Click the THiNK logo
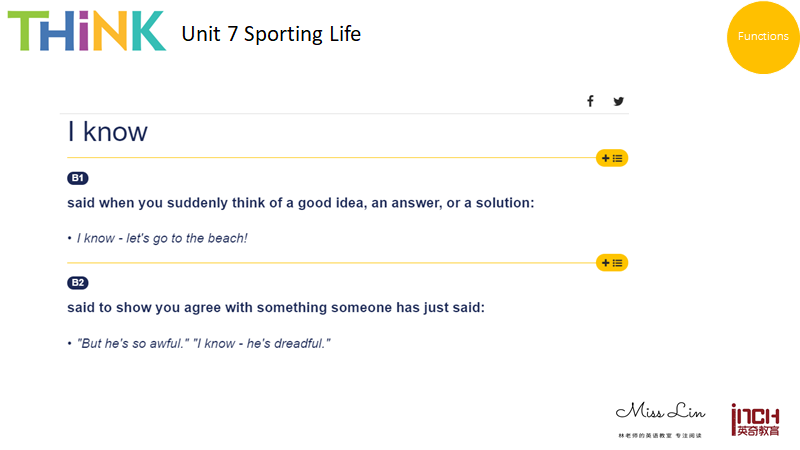This screenshot has width=800, height=450. pyautogui.click(x=86, y=31)
